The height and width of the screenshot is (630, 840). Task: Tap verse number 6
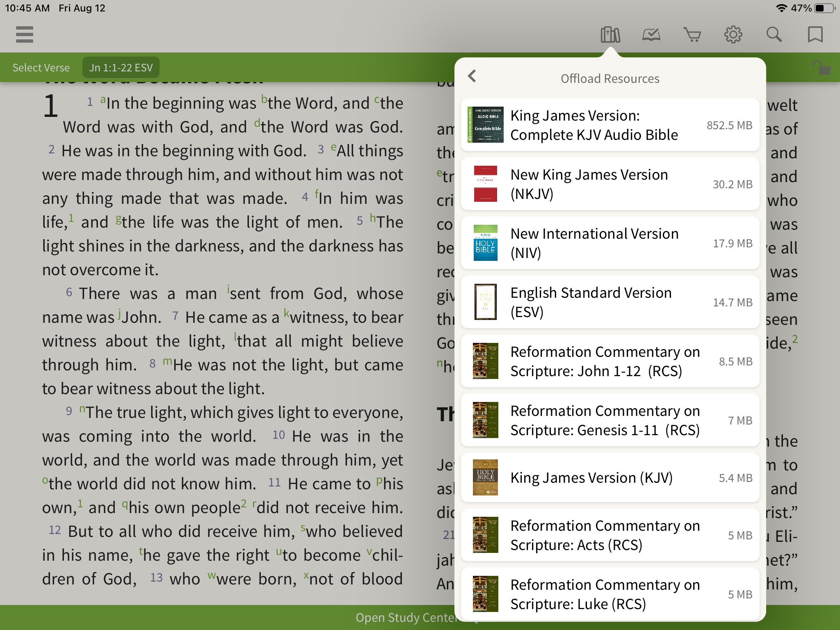pos(69,292)
